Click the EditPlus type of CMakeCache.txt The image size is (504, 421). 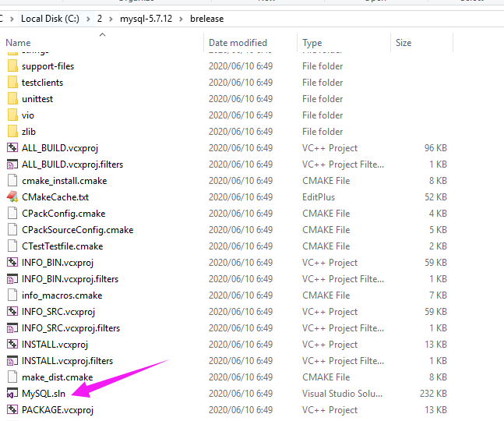319,196
